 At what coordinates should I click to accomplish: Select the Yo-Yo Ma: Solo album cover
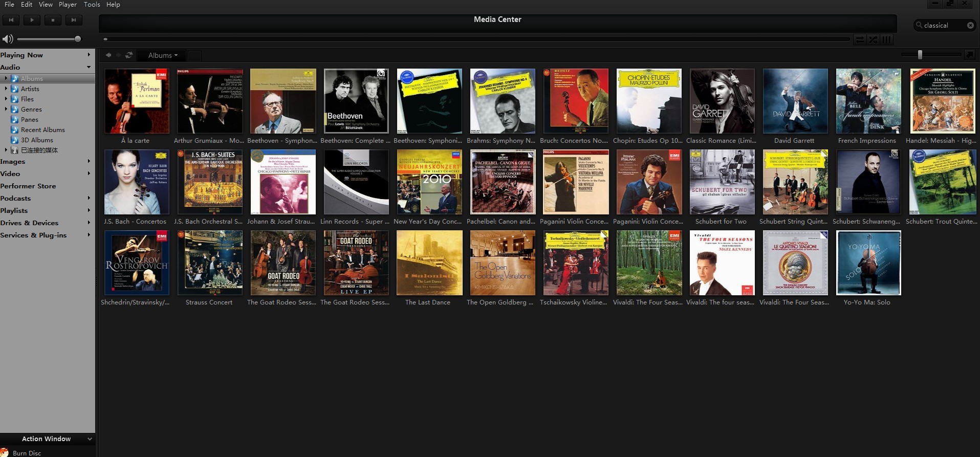click(868, 263)
